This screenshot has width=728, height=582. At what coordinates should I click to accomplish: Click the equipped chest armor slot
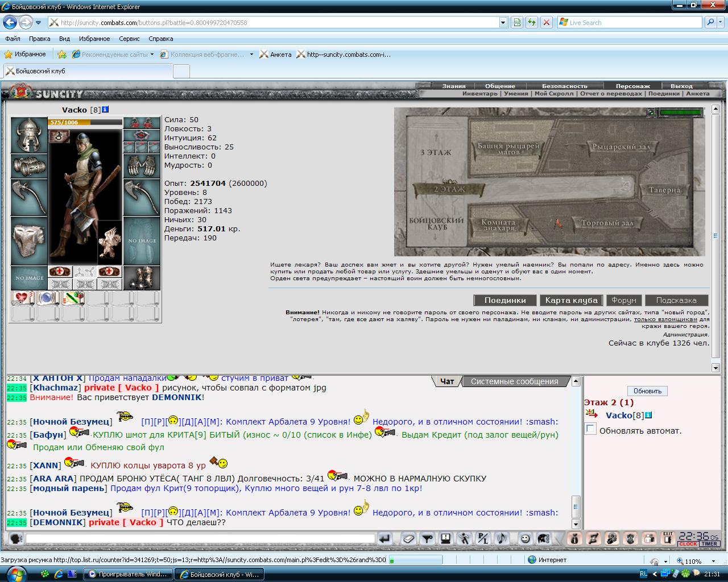pyautogui.click(x=28, y=240)
